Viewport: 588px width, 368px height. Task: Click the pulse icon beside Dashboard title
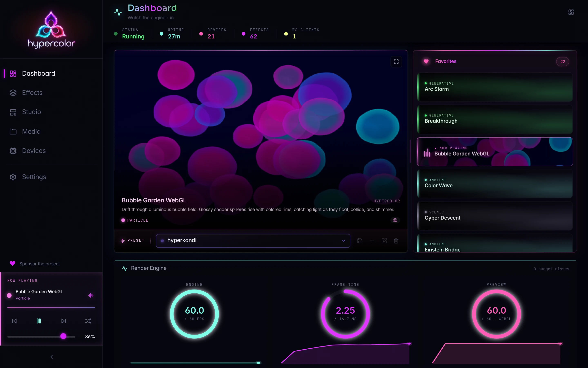pos(118,12)
